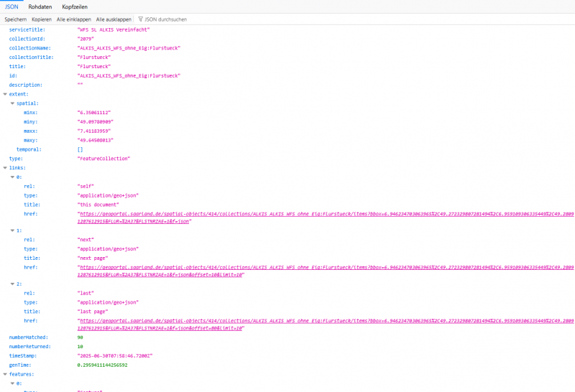Select the description key
This screenshot has height=392, width=575.
pyautogui.click(x=26, y=85)
